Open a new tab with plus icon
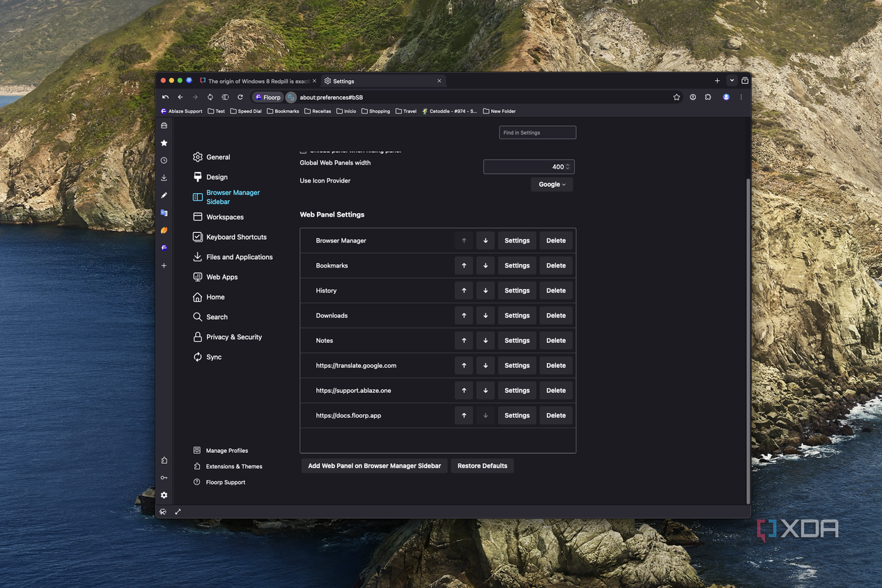Viewport: 882px width, 588px height. 718,81
